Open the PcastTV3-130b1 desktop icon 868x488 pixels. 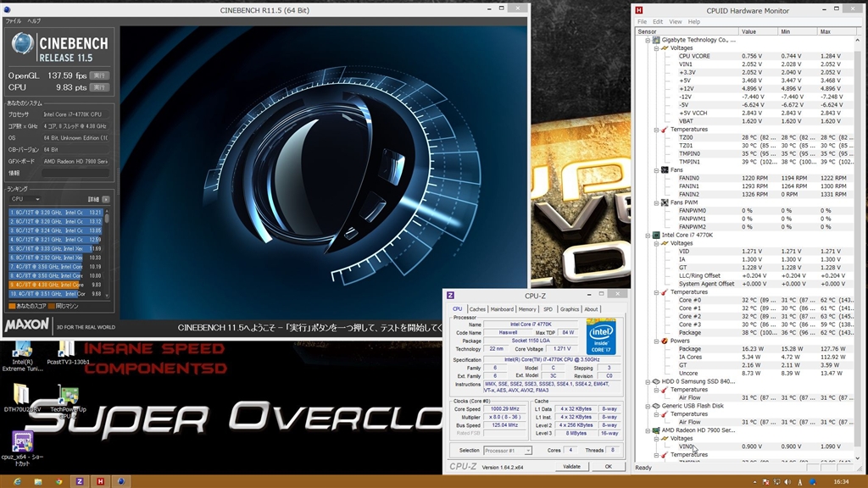tap(67, 351)
